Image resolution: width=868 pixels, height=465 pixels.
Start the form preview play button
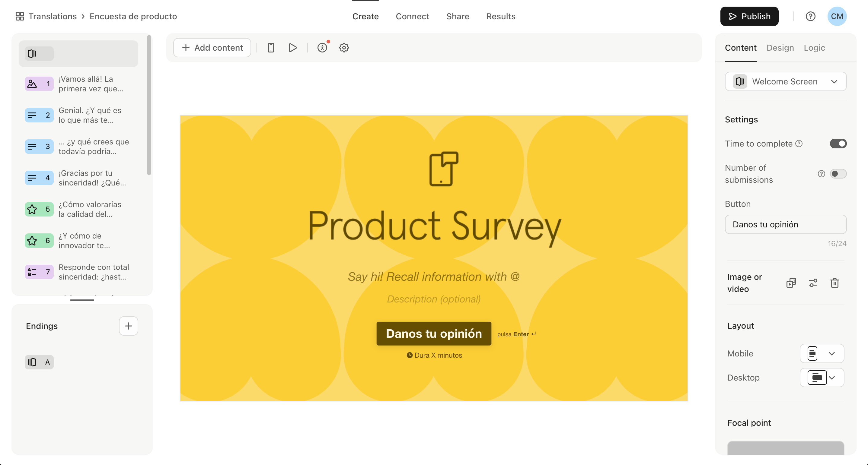point(293,47)
